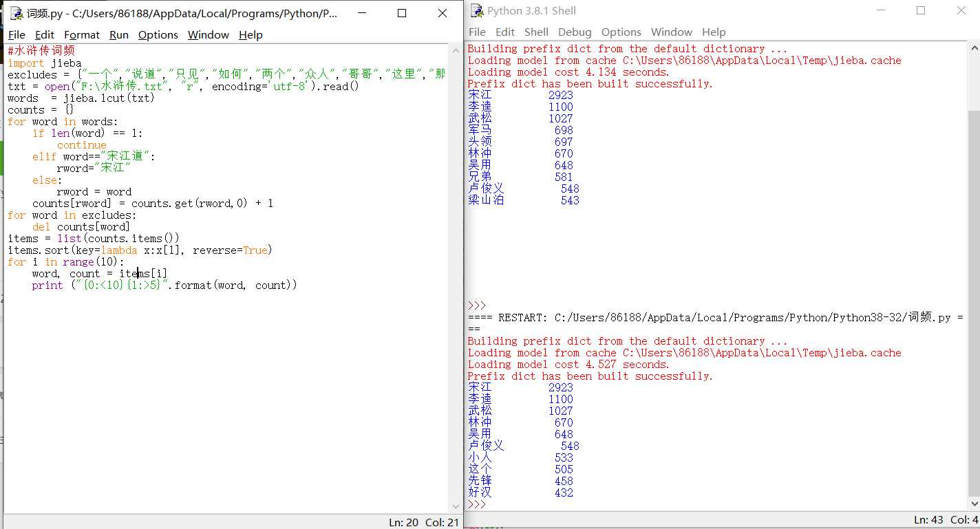980x529 pixels.
Task: Open the File menu in 词频.py editor
Action: [17, 34]
